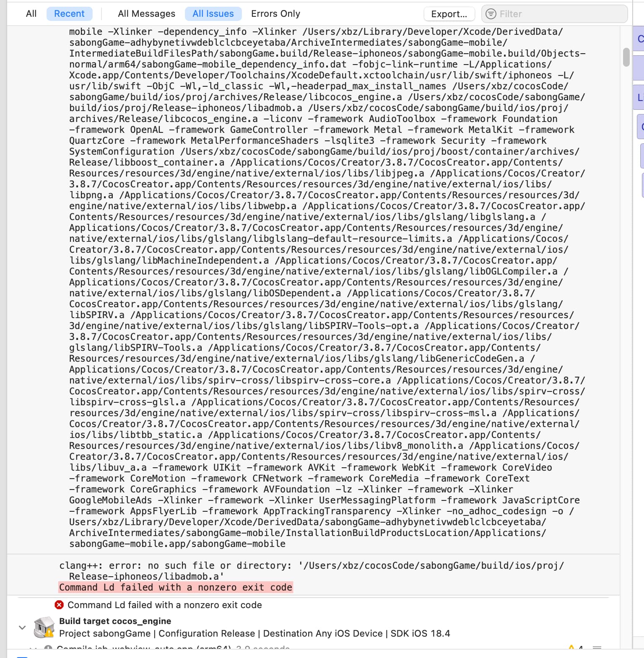Switch to All Issues view
The height and width of the screenshot is (658, 644).
coord(213,14)
